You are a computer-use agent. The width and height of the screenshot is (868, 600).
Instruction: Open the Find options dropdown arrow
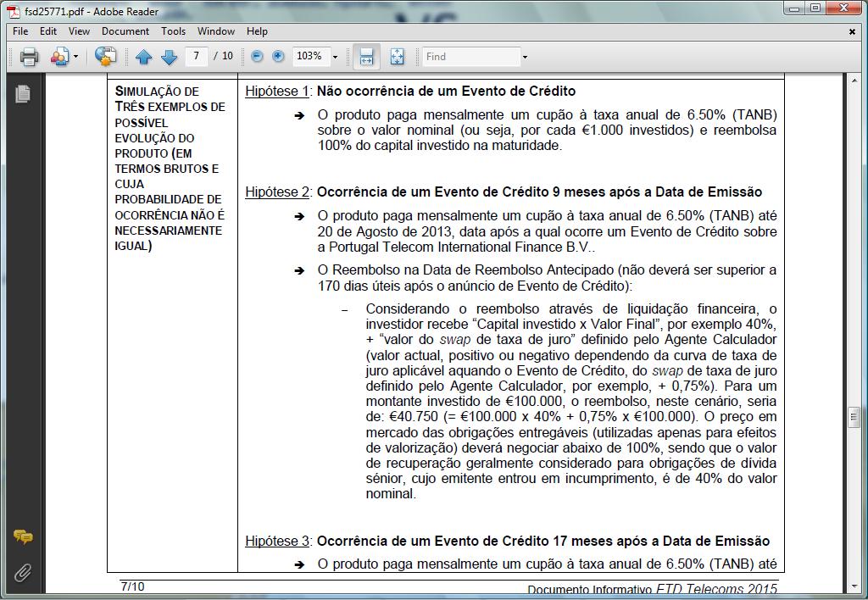coord(525,57)
